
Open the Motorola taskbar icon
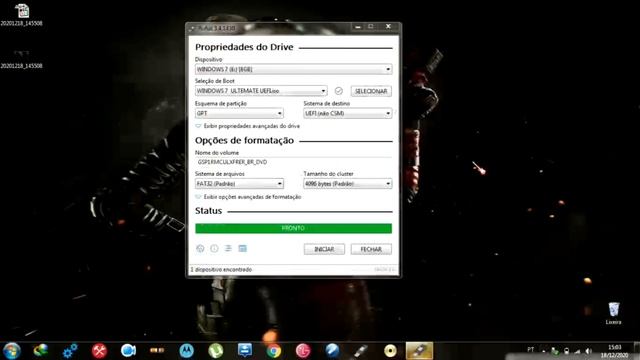point(187,351)
